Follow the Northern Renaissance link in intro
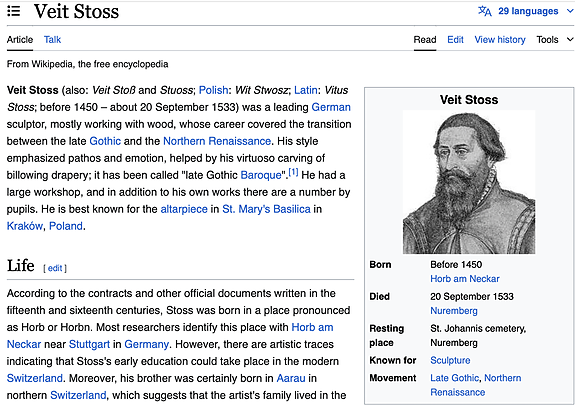 tap(217, 141)
